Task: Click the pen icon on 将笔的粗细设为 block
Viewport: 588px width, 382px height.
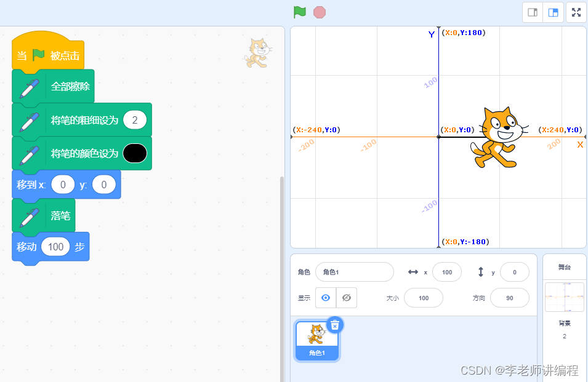Action: click(x=30, y=121)
